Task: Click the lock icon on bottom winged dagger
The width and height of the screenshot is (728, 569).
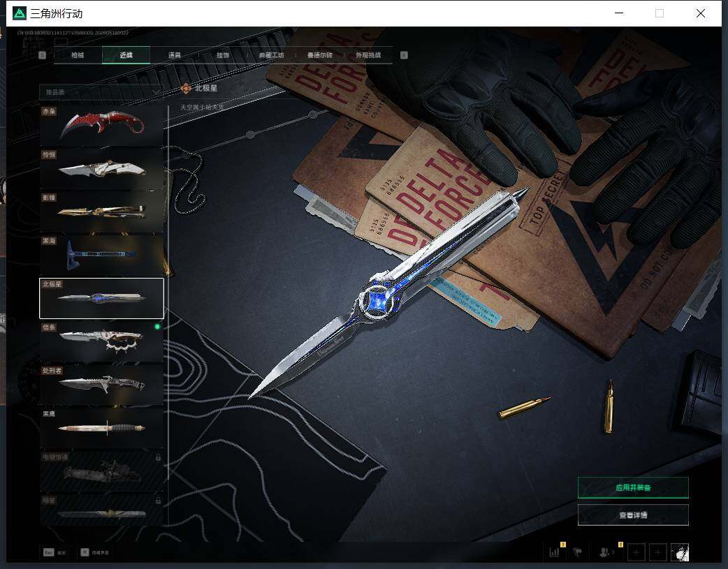Action: pos(158,501)
